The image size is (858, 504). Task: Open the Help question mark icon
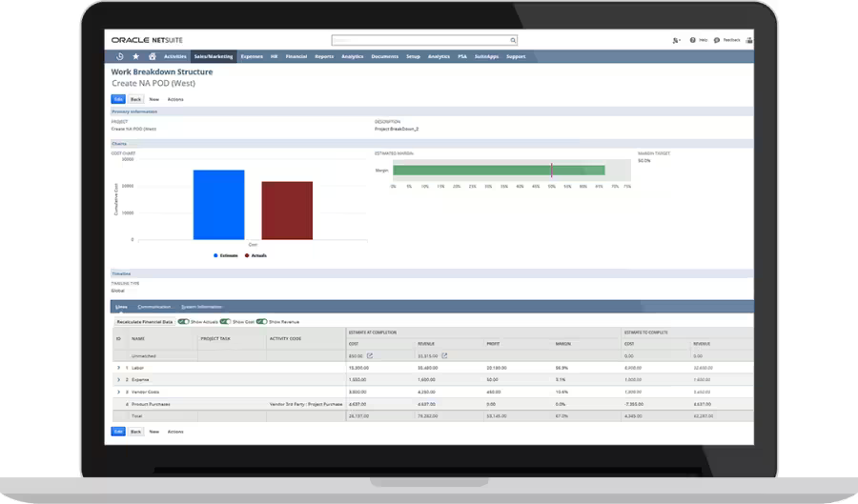[x=693, y=41]
